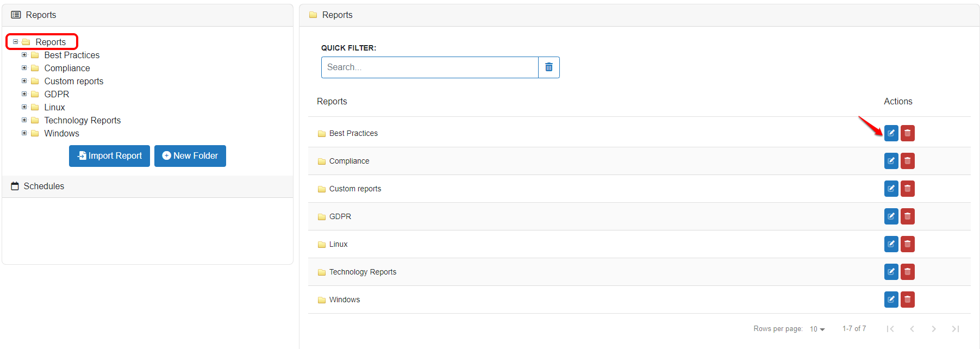Select Windows in the tree
The image size is (980, 349).
[61, 133]
